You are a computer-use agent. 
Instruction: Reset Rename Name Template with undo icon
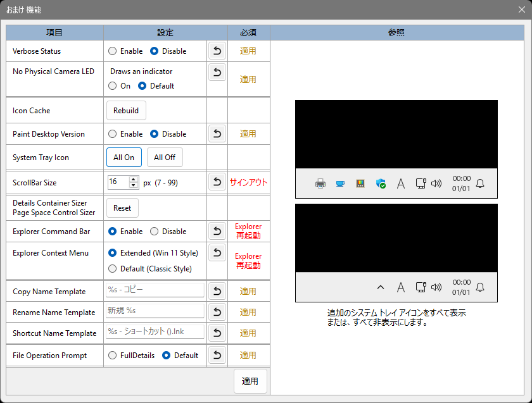(x=217, y=312)
